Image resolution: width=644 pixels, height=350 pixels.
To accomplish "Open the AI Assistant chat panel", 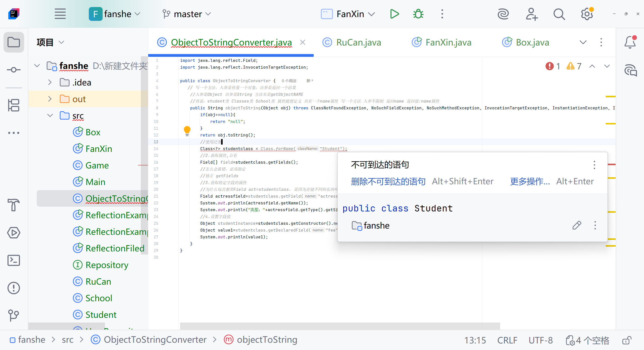I will (x=630, y=70).
